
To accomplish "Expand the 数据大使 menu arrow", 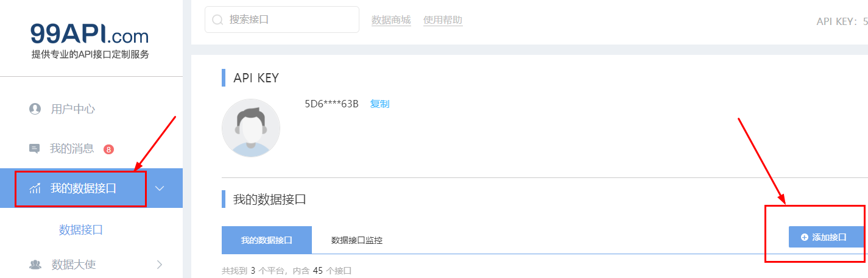I will (x=160, y=265).
